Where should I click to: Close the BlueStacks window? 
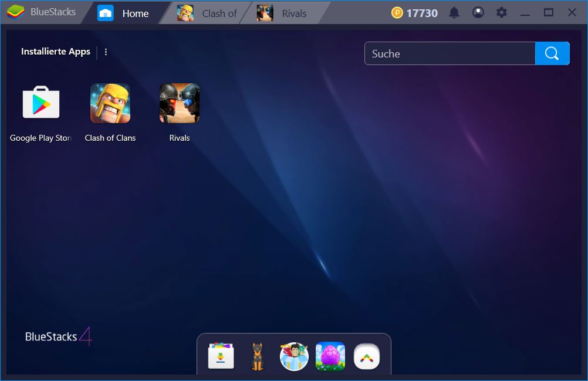572,12
